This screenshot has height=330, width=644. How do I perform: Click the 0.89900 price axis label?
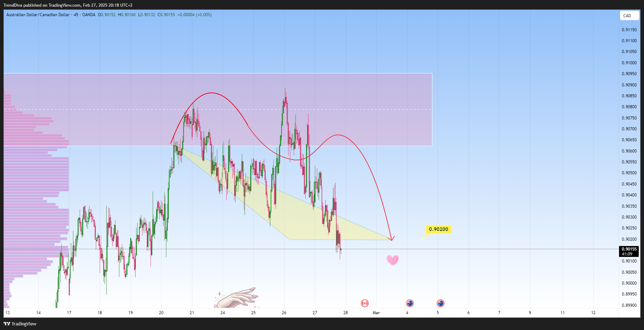tap(629, 305)
